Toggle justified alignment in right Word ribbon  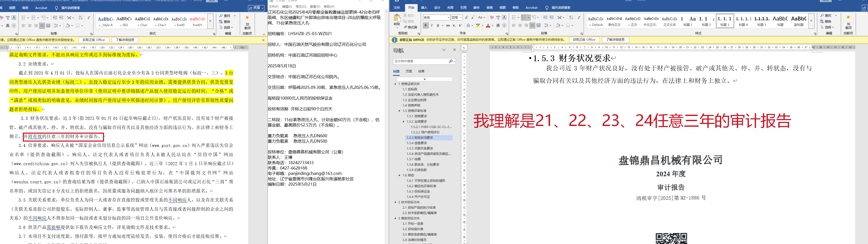pyautogui.click(x=532, y=26)
